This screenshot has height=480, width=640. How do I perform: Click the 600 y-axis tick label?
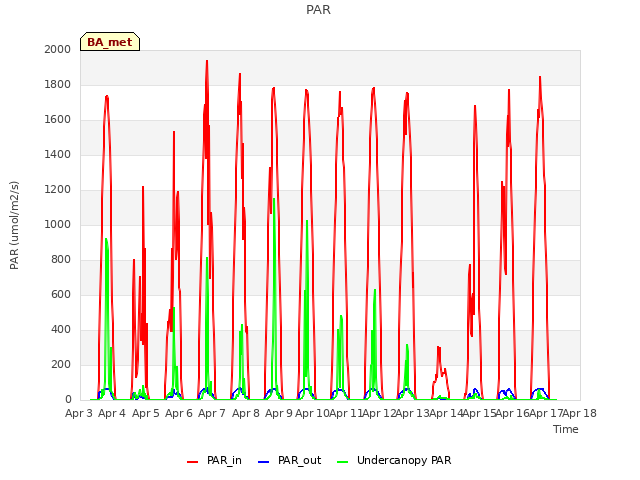(x=61, y=294)
